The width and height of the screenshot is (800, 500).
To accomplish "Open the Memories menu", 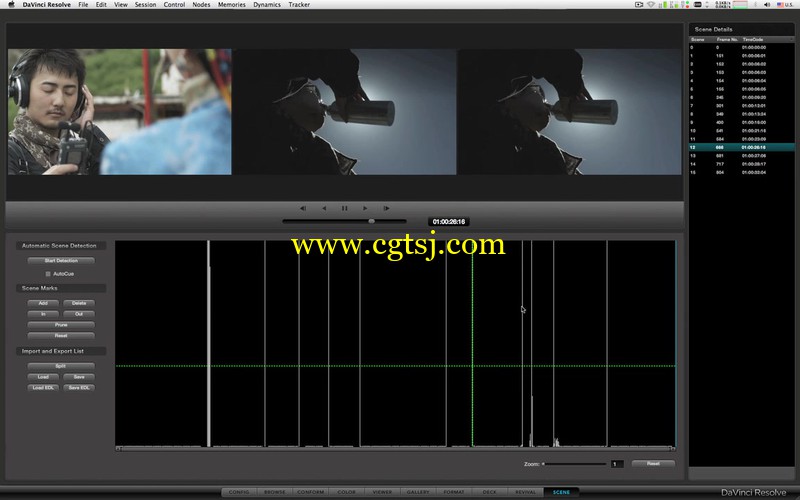I will pos(232,5).
